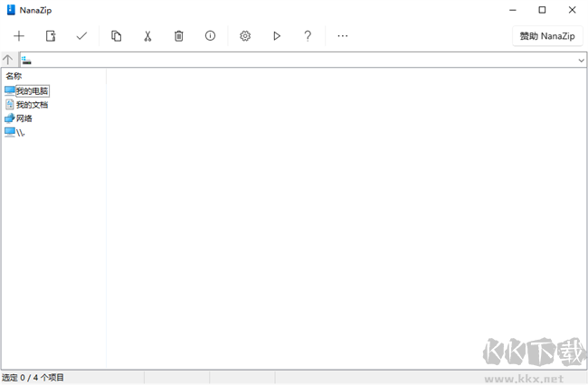The image size is (588, 385).
Task: Click the Add (plus) toolbar icon
Action: [x=19, y=36]
